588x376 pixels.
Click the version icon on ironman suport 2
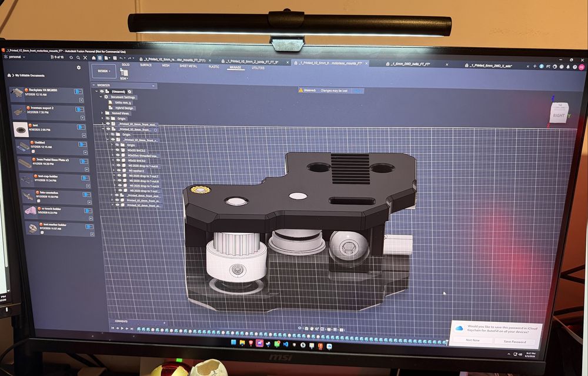coord(79,109)
